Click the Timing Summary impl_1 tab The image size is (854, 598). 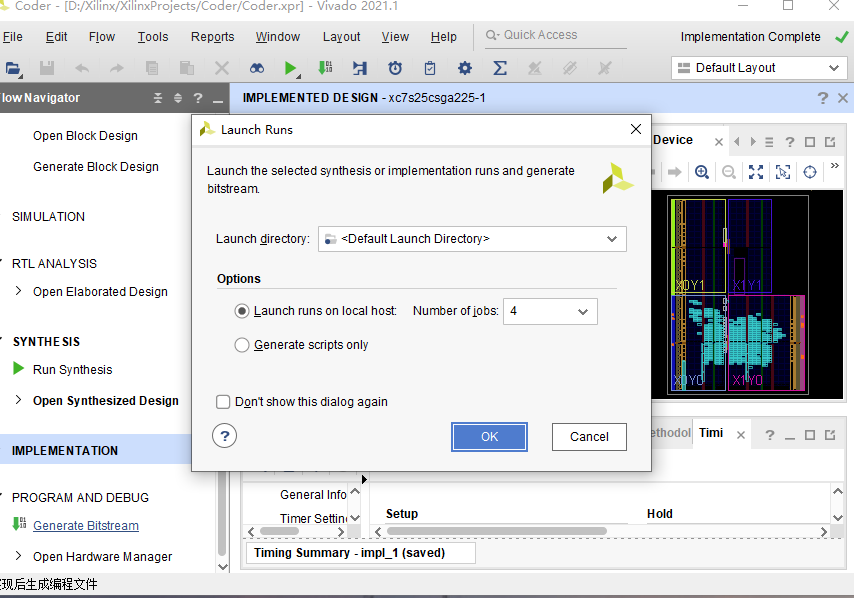point(361,553)
